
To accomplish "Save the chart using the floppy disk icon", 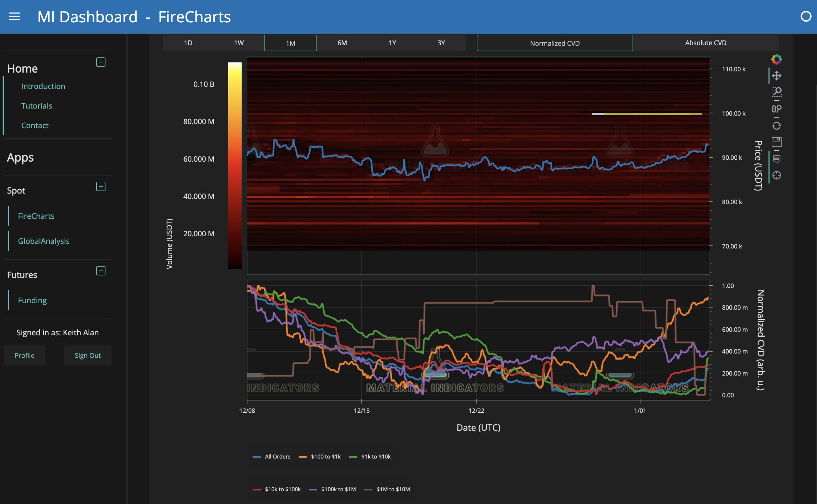I will point(777,142).
